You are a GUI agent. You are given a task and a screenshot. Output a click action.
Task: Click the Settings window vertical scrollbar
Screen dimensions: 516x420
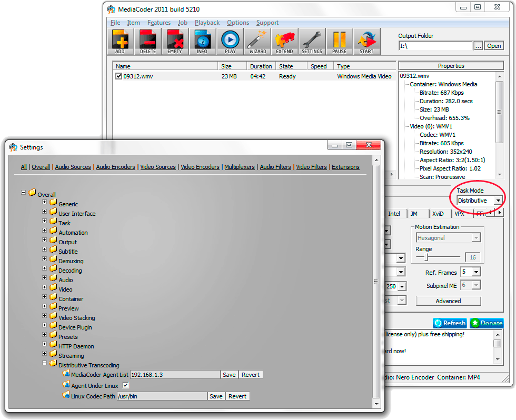click(x=376, y=281)
